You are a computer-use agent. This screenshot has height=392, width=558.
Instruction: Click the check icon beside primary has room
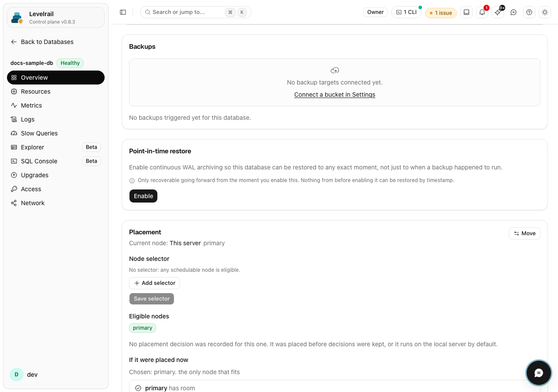pos(138,388)
